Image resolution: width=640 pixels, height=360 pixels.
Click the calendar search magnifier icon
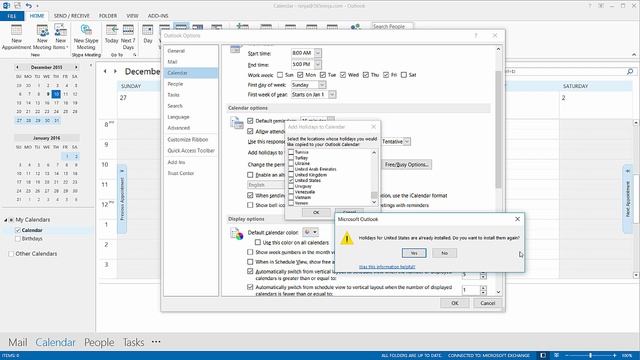tap(630, 71)
